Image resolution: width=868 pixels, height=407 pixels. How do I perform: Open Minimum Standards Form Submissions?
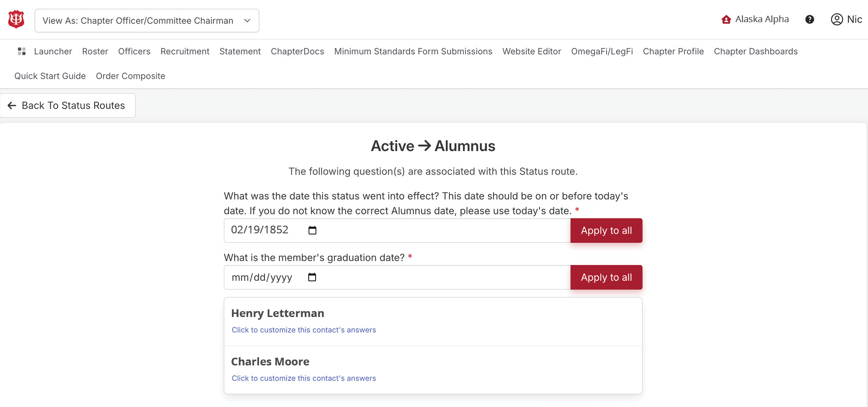tap(413, 52)
